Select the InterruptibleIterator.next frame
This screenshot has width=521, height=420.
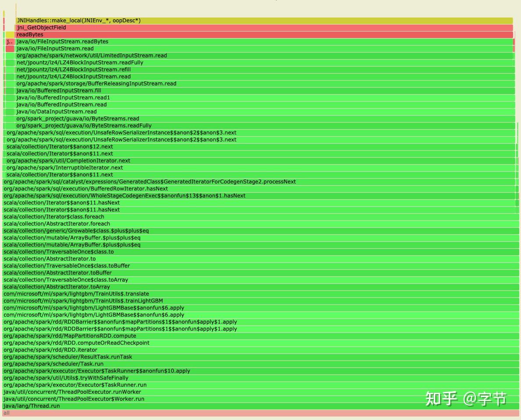pyautogui.click(x=261, y=168)
